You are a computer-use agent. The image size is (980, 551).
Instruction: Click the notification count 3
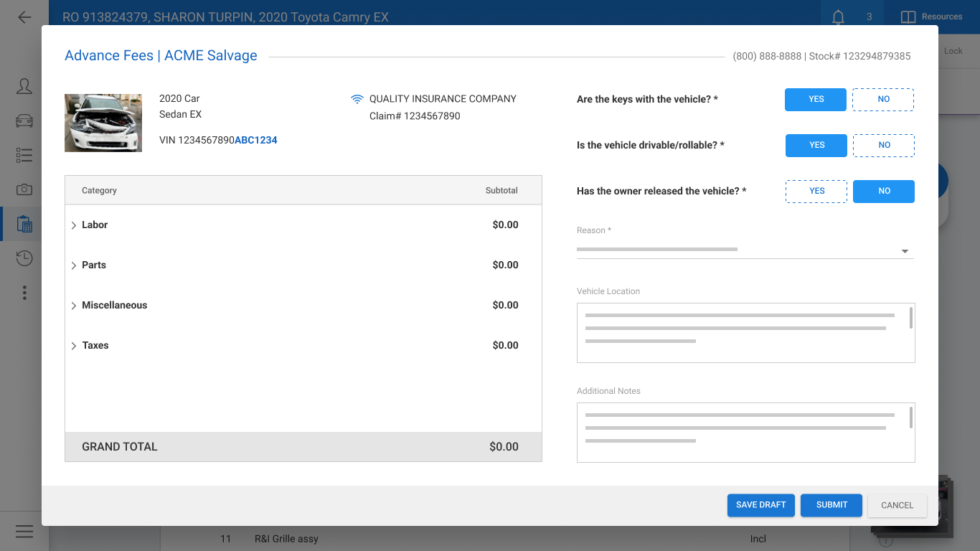click(x=870, y=17)
